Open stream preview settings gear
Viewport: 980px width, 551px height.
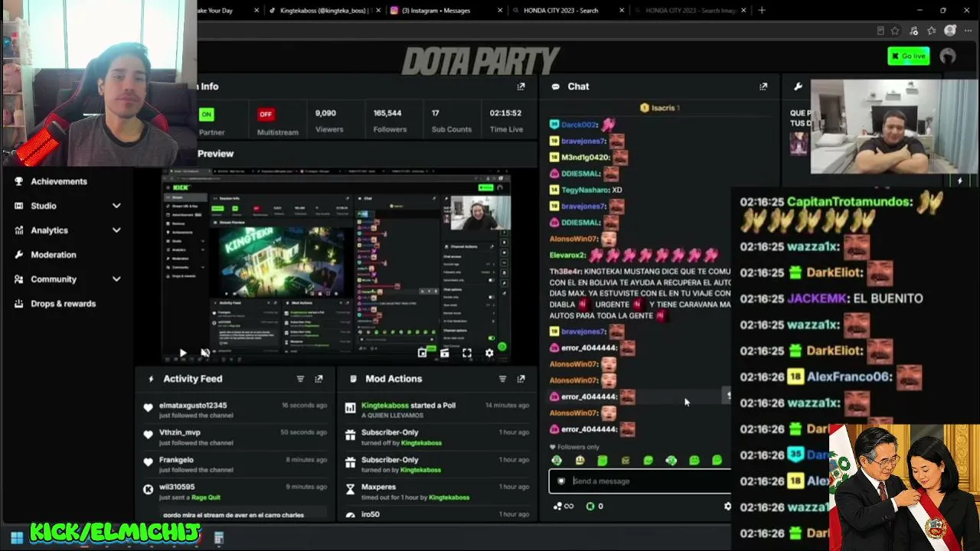click(489, 353)
